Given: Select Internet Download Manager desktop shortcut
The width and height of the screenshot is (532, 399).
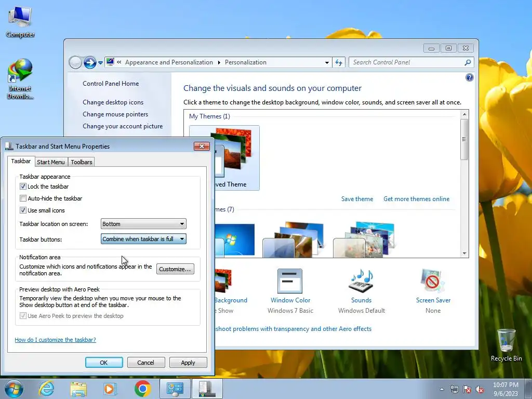Looking at the screenshot, I should (20, 79).
